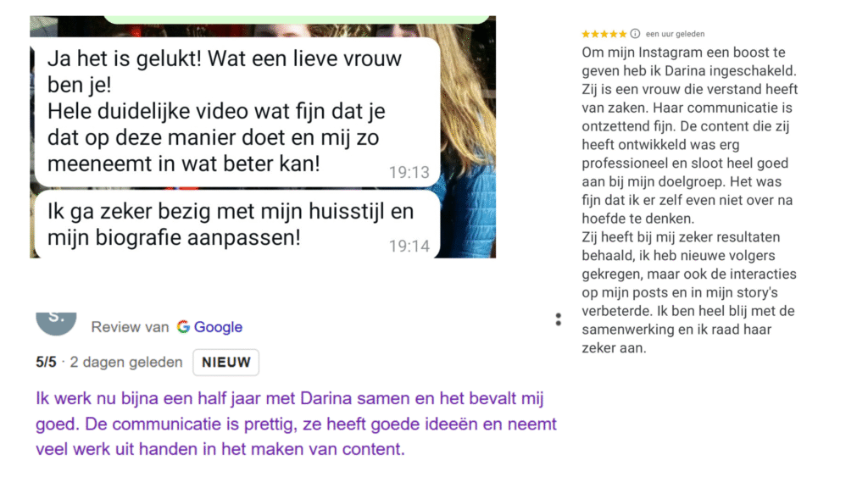Click the info icon beside the stars
The image size is (868, 488).
[x=635, y=34]
